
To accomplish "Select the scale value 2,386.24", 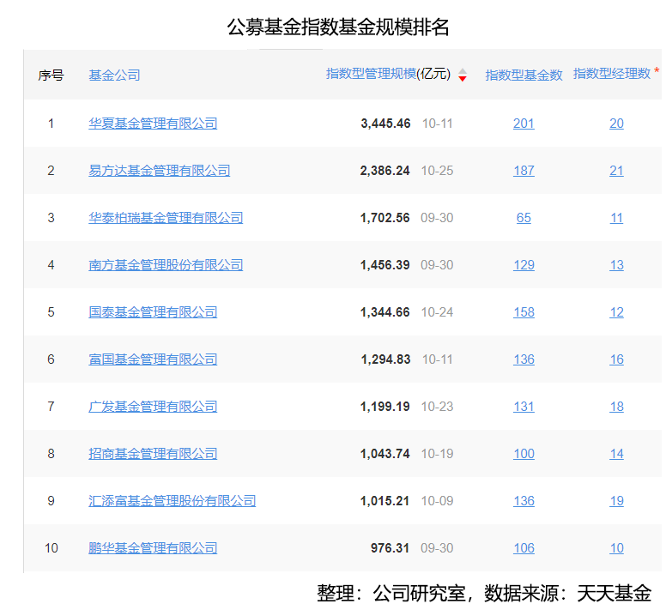I will point(384,171).
